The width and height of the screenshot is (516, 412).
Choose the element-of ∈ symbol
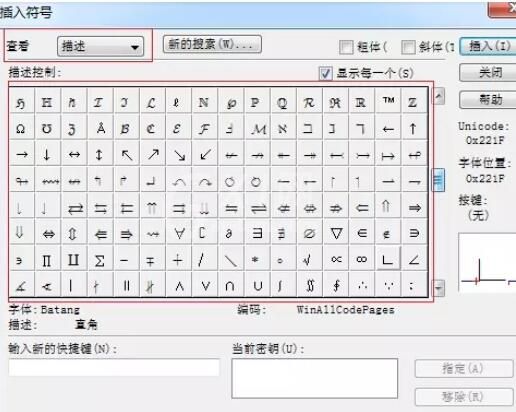pyautogui.click(x=362, y=233)
